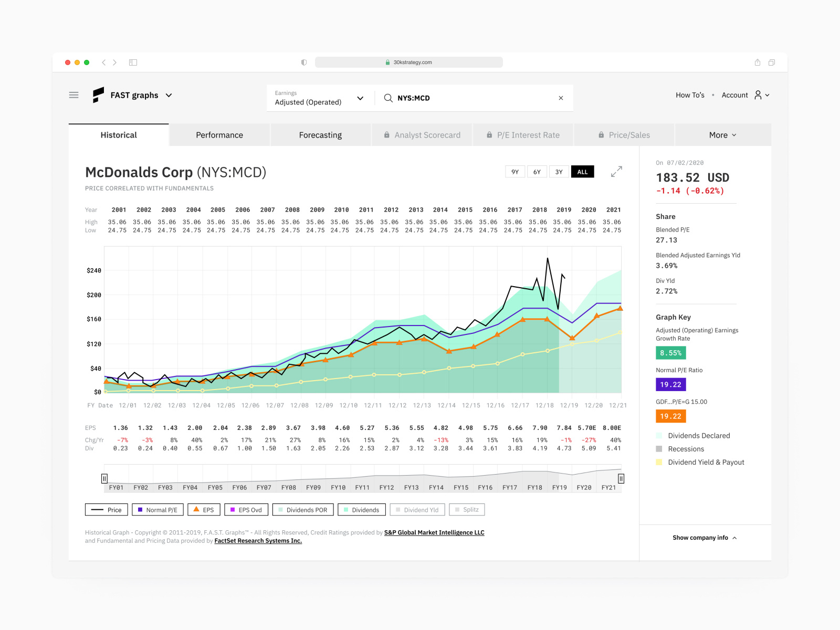Click the Account user profile icon
Image resolution: width=840 pixels, height=630 pixels.
758,95
